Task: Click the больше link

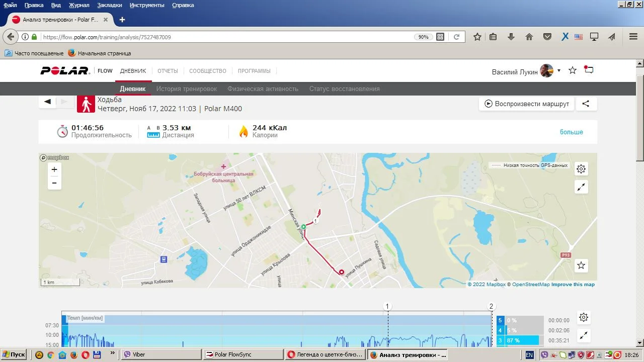Action: coord(572,132)
